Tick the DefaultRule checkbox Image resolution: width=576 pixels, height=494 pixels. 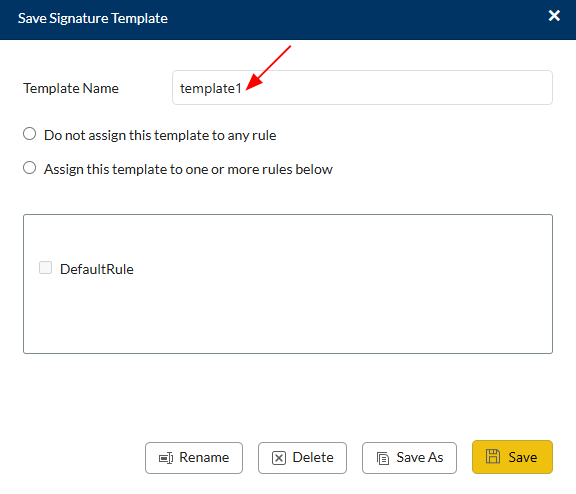pos(46,268)
